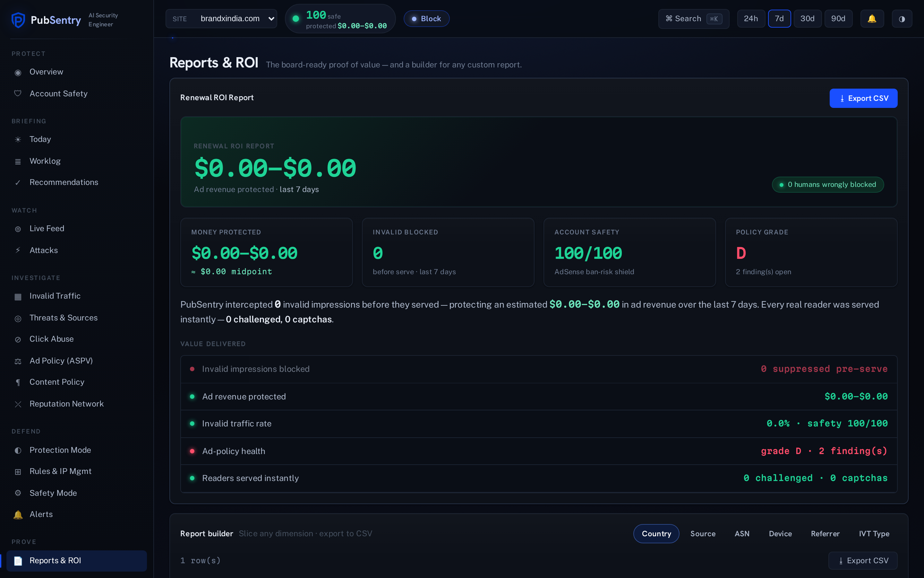Open the Worklog page
The image size is (924, 578).
click(x=77, y=161)
